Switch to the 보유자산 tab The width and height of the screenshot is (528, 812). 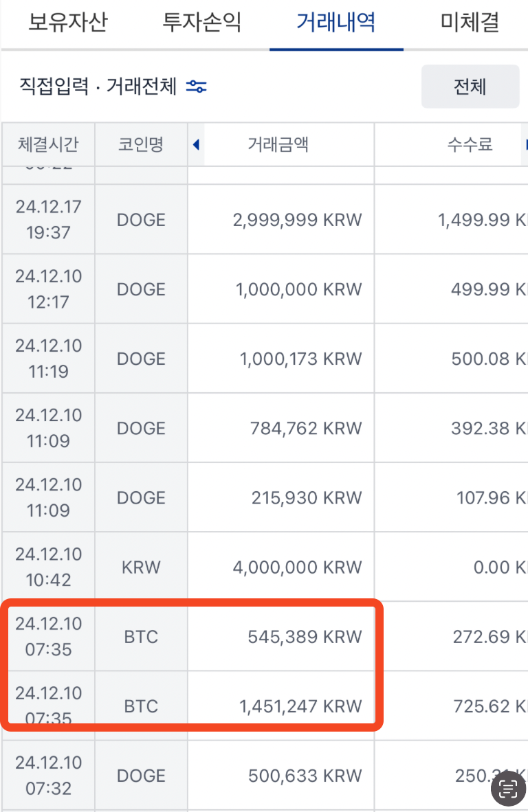tap(68, 23)
